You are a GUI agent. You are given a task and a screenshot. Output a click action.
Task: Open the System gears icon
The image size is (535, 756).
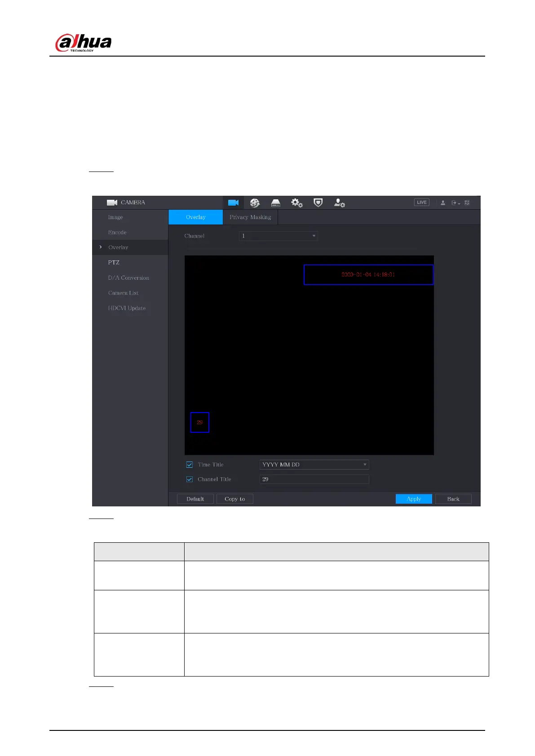click(297, 203)
